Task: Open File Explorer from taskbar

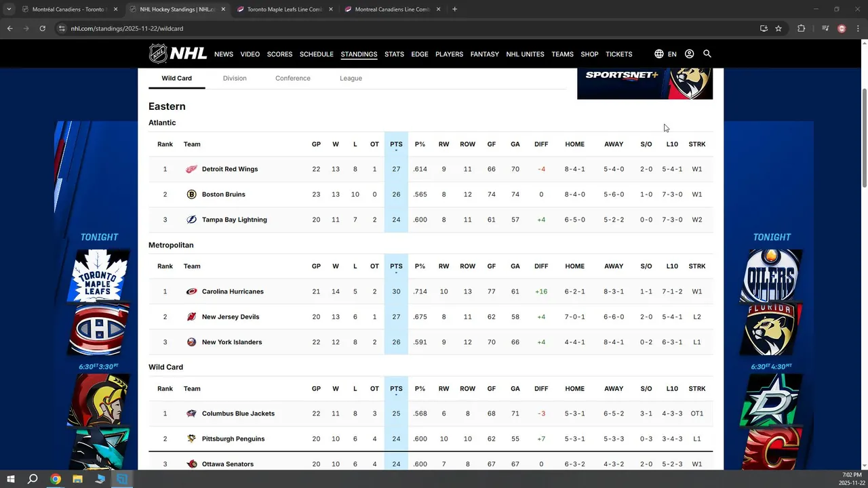Action: (x=77, y=479)
